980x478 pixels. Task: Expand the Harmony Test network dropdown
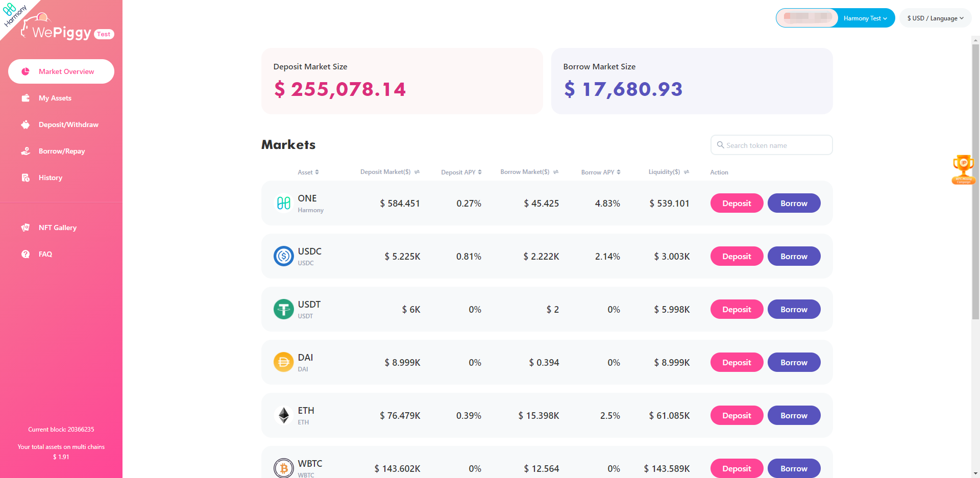coord(865,18)
